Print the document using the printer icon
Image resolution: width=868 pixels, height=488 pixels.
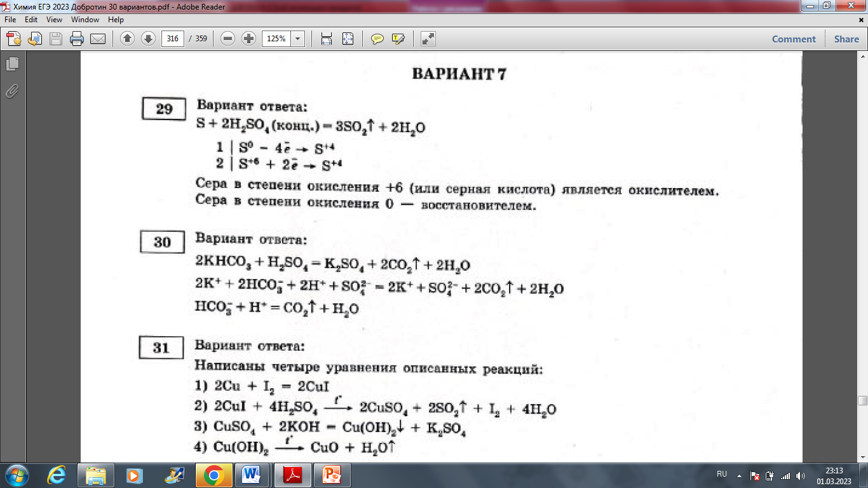(77, 39)
